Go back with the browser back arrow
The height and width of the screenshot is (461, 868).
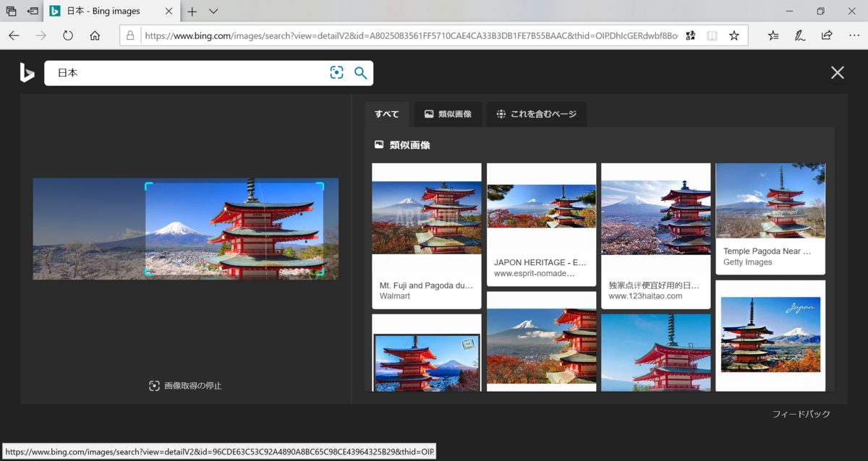click(x=14, y=35)
